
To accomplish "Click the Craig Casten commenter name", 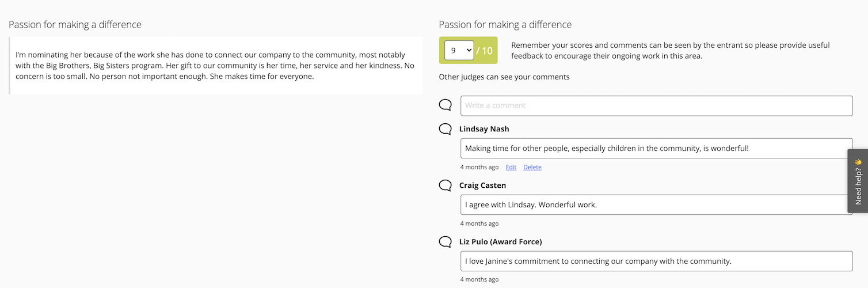I will coord(482,185).
